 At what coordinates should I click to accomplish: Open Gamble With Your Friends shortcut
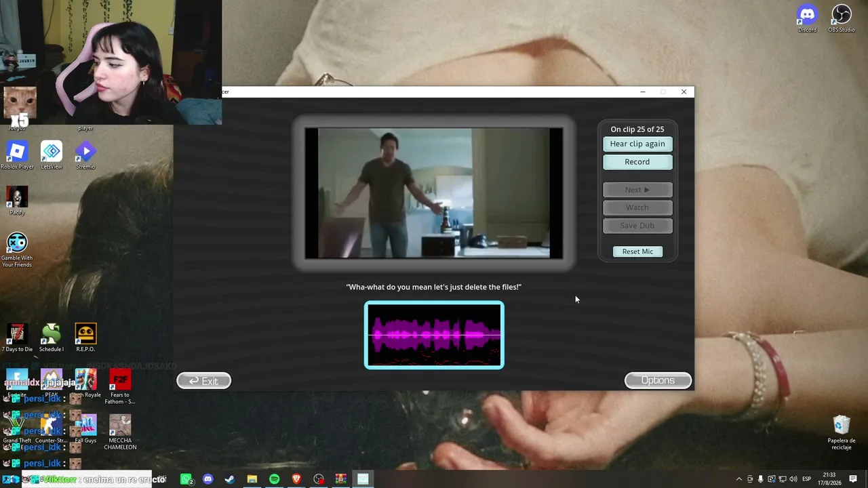[17, 249]
